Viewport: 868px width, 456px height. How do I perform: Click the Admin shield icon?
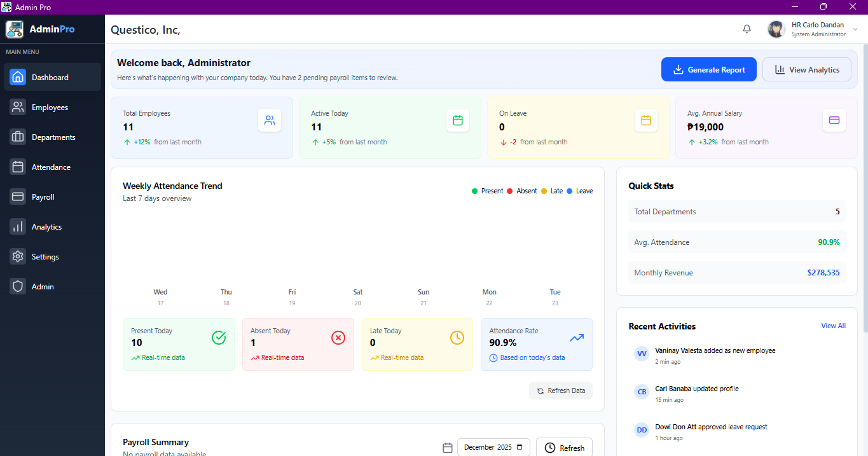click(x=18, y=286)
